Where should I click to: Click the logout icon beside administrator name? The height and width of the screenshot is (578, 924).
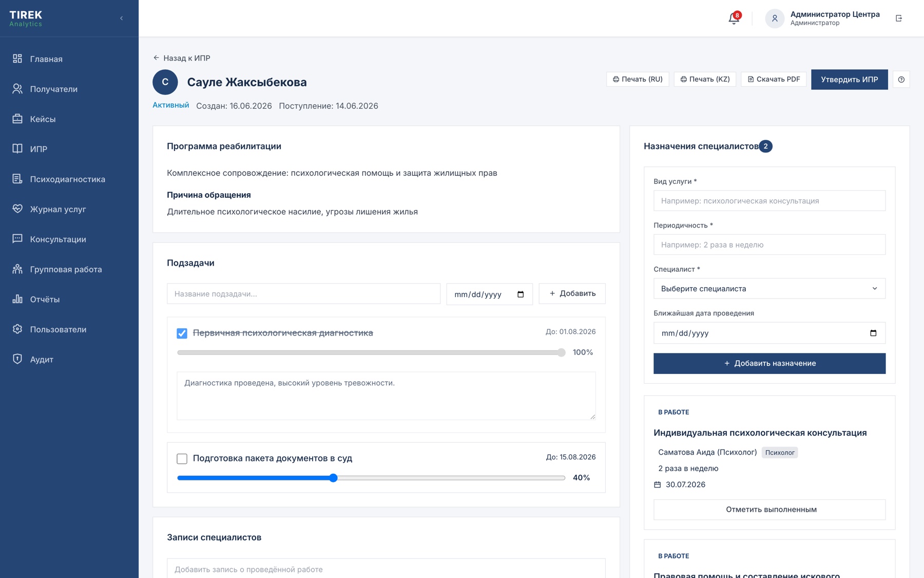click(x=899, y=18)
